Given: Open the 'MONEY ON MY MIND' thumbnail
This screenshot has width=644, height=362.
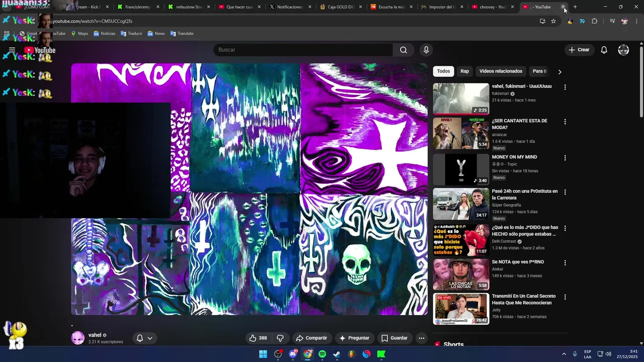Looking at the screenshot, I should tap(461, 169).
